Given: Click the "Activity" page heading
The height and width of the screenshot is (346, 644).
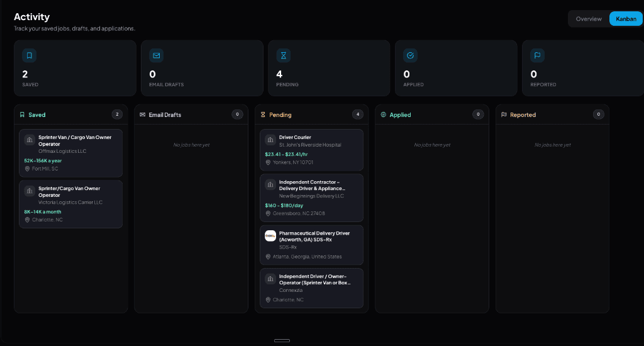Looking at the screenshot, I should tap(31, 17).
